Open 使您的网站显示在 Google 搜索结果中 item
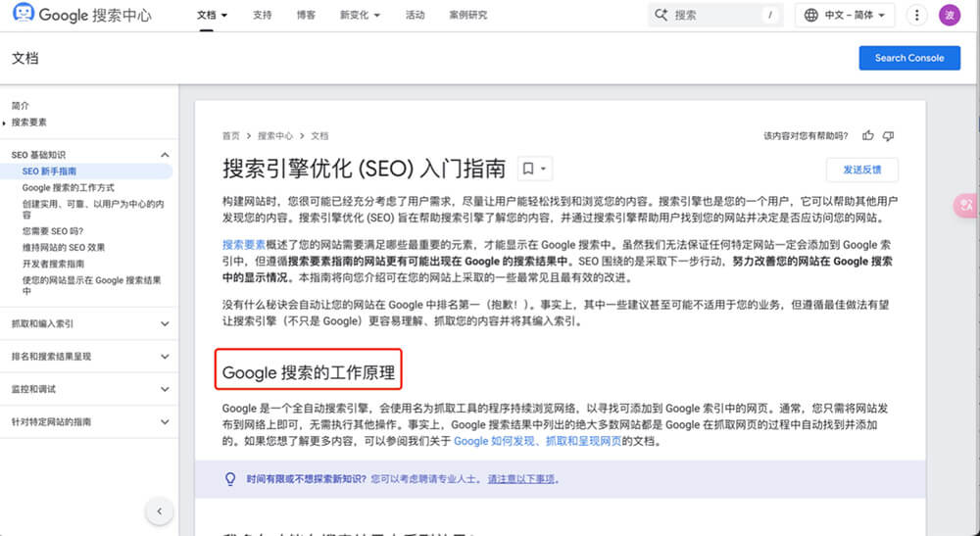The width and height of the screenshot is (980, 536). point(92,285)
